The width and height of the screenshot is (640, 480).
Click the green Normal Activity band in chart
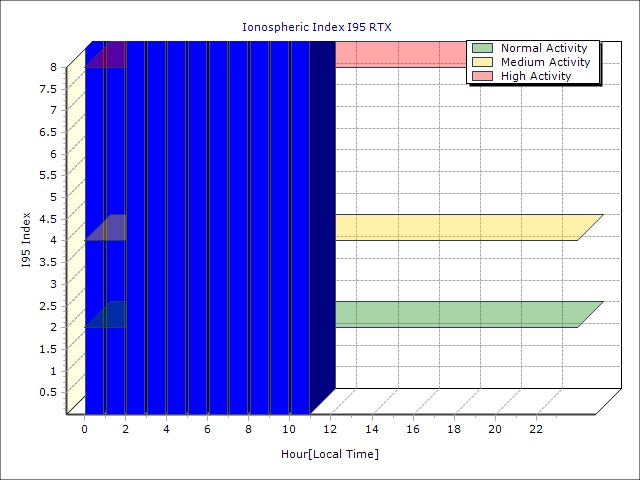tap(469, 314)
